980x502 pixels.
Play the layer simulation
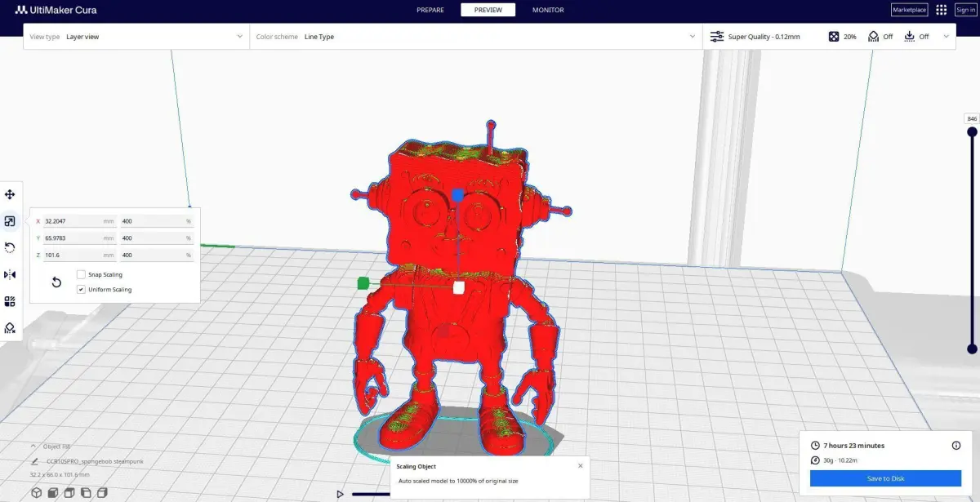pos(340,494)
